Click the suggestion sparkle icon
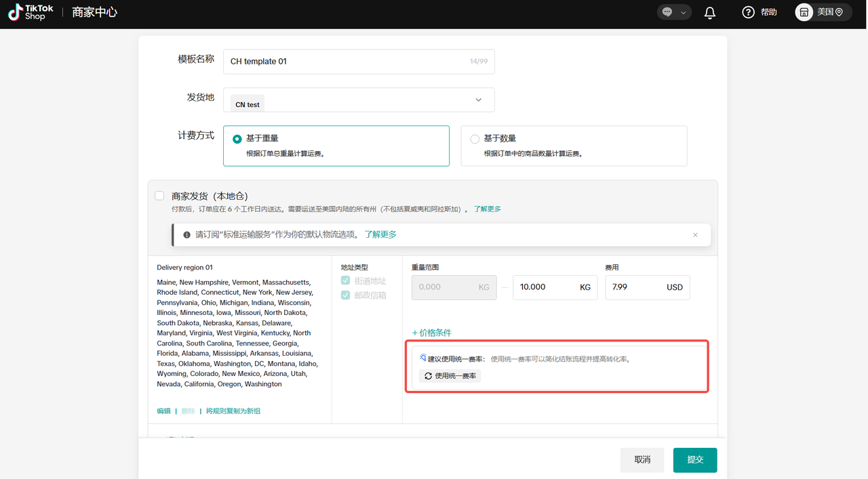The image size is (868, 479). tap(422, 358)
